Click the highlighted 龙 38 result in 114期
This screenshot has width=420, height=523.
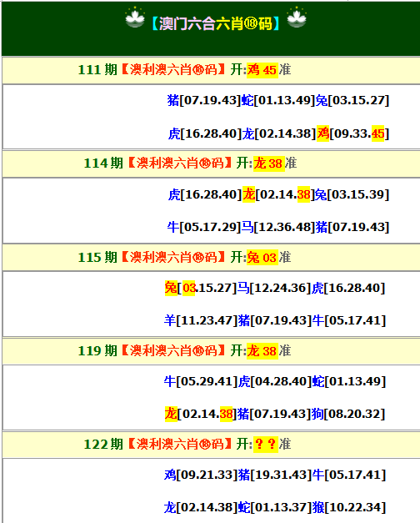(x=269, y=163)
